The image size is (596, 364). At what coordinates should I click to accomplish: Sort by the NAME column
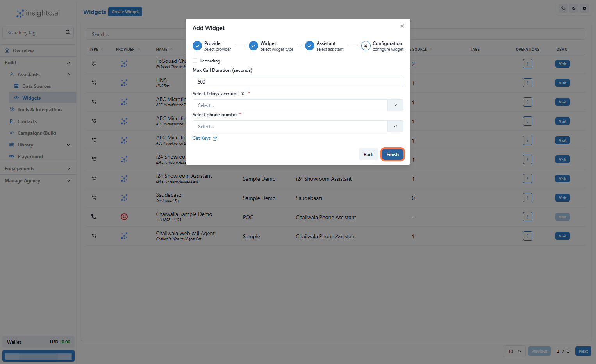pos(164,50)
